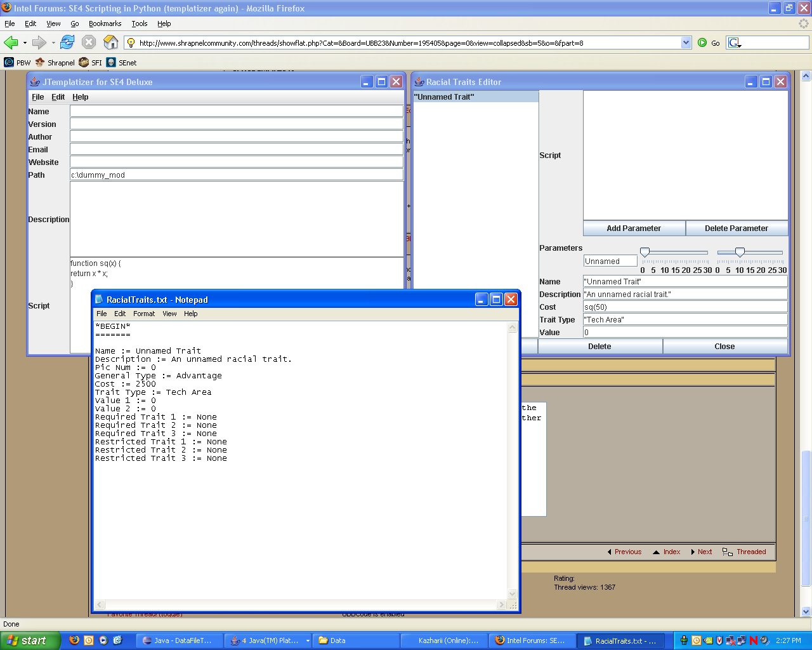
Task: Click the Cost field containing sq(50)
Action: (685, 307)
